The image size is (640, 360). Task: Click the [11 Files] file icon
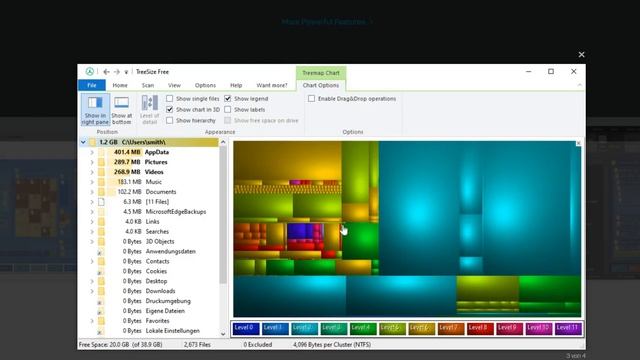101,202
